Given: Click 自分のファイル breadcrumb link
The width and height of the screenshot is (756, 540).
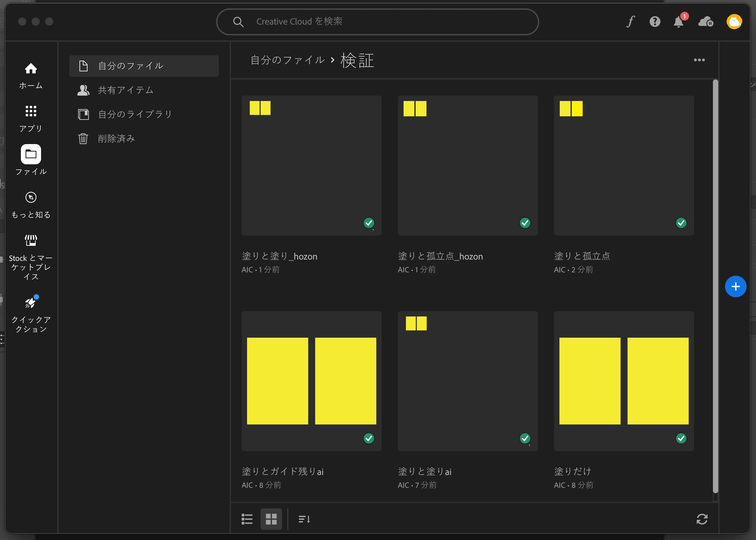Looking at the screenshot, I should point(288,60).
